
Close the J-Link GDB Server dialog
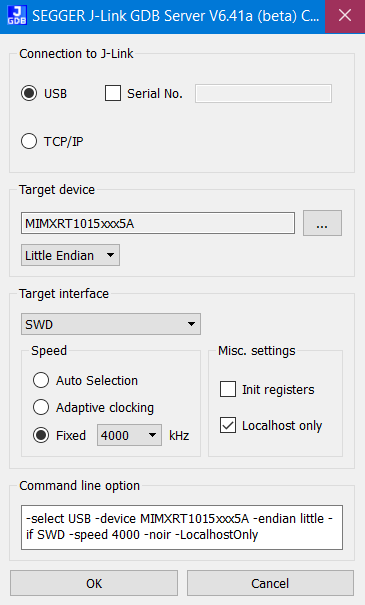[345, 15]
